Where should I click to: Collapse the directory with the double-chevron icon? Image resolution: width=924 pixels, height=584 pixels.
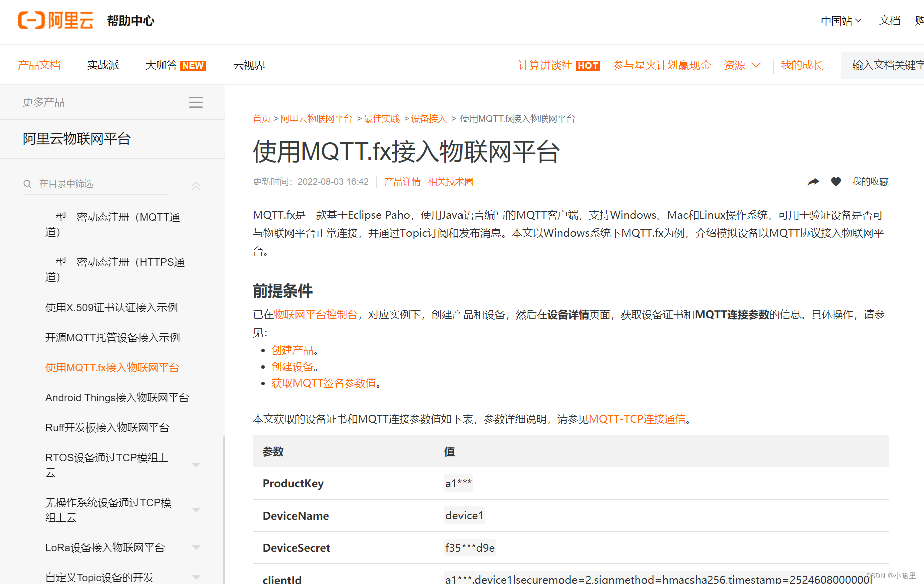pos(196,185)
